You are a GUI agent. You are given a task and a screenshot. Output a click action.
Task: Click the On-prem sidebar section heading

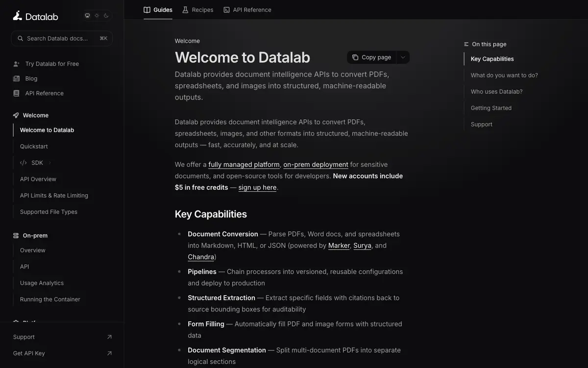(35, 236)
